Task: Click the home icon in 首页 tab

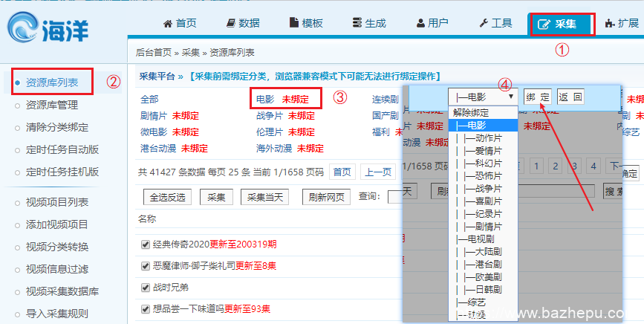Action: point(168,24)
